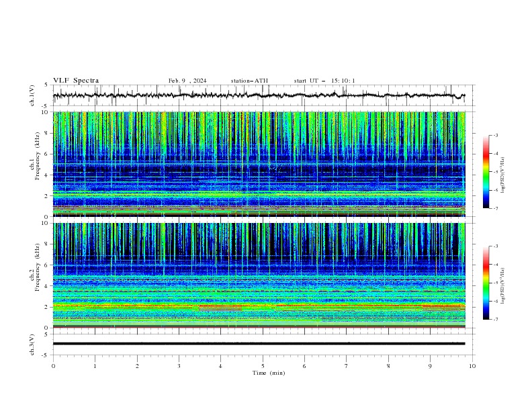Viewport: 532px width, 411px height.
Task: Click the "ch.3(V)" axis label
Action: [32, 345]
